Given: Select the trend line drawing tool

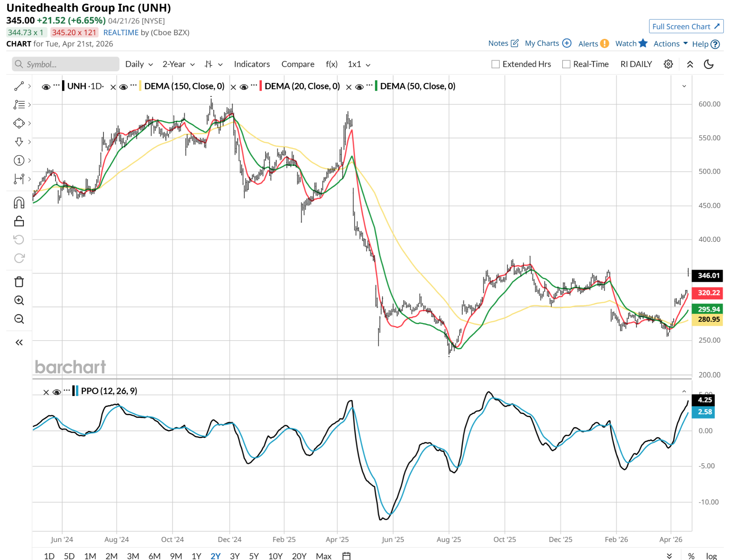Looking at the screenshot, I should point(19,86).
